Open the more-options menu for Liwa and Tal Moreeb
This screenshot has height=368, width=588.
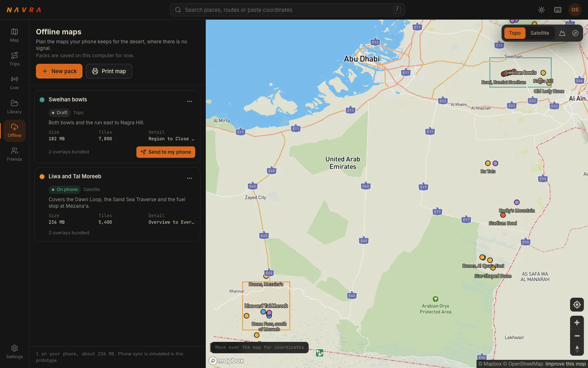click(189, 178)
